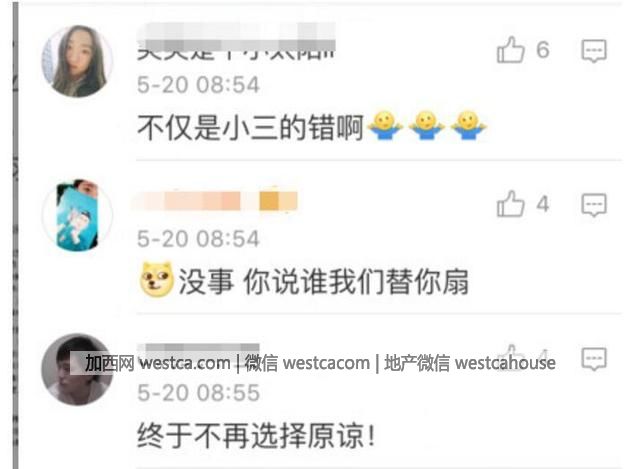This screenshot has width=640, height=469.
Task: Open the blue book cover avatar profile
Action: [77, 215]
